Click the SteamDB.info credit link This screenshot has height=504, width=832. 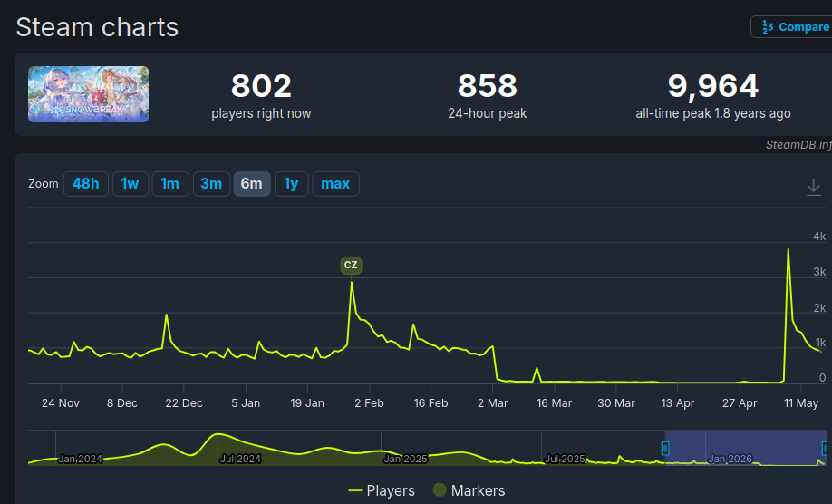click(x=798, y=145)
